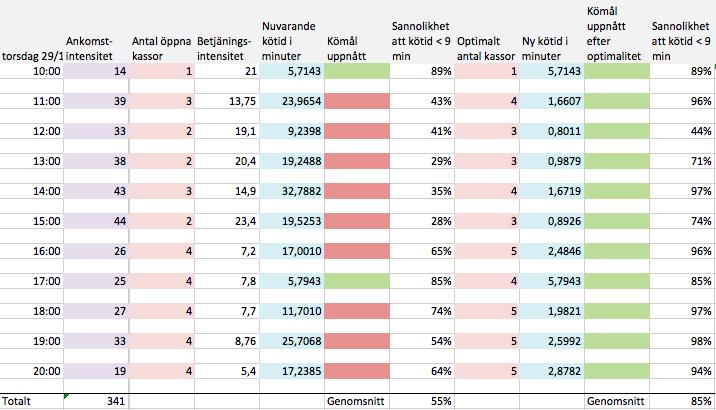Image resolution: width=716 pixels, height=410 pixels.
Task: Select red Kömål uppnått cell at 12:00
Action: pyautogui.click(x=357, y=131)
